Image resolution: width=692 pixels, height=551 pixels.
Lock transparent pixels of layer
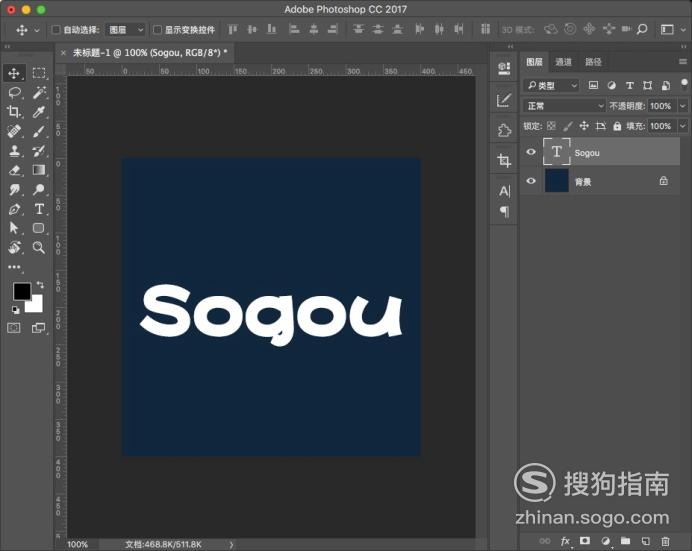coord(551,126)
